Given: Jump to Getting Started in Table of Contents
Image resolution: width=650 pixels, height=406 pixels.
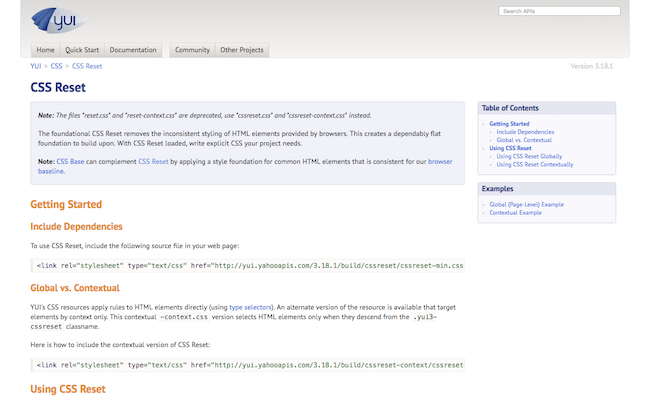Looking at the screenshot, I should (509, 124).
